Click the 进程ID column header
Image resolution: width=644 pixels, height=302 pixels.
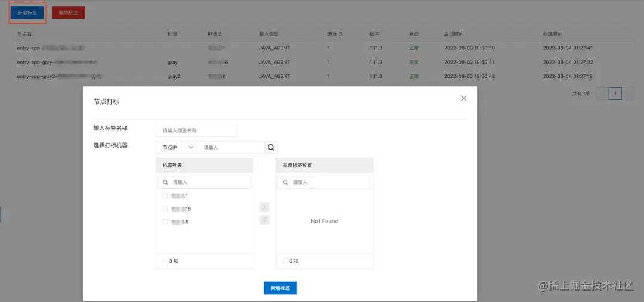[335, 33]
